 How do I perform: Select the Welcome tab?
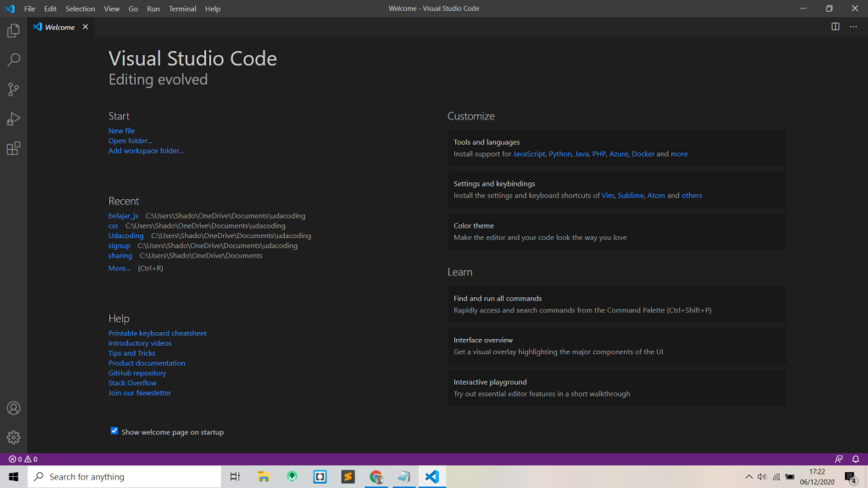point(57,26)
